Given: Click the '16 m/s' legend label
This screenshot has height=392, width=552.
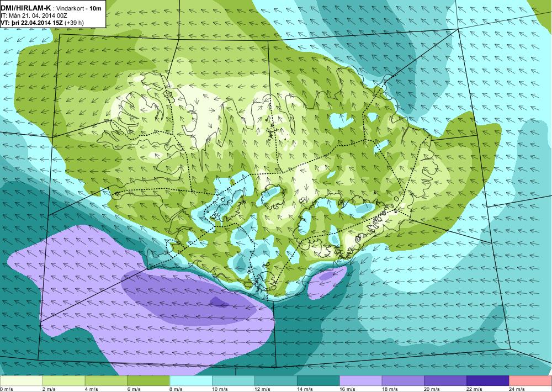Looking at the screenshot, I should coord(347,389).
